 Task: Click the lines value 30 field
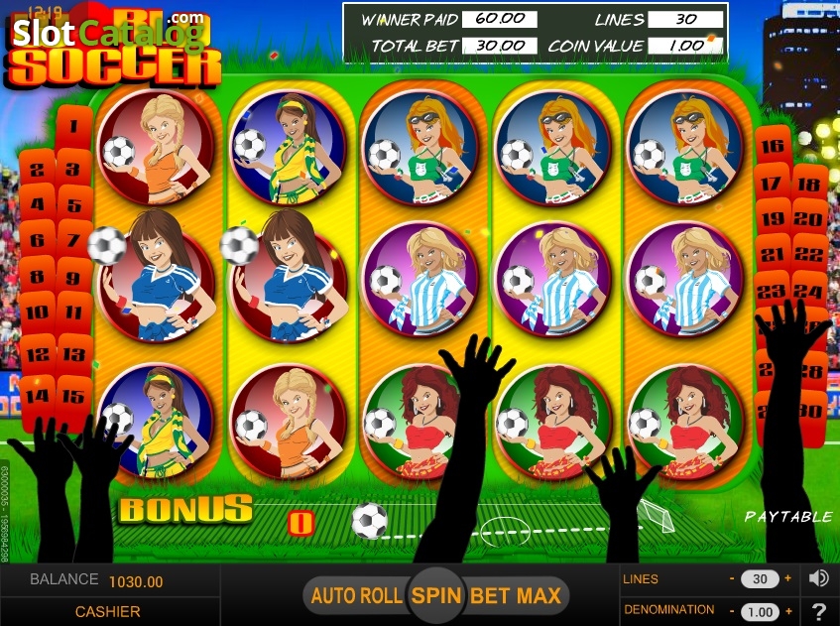pos(760,578)
